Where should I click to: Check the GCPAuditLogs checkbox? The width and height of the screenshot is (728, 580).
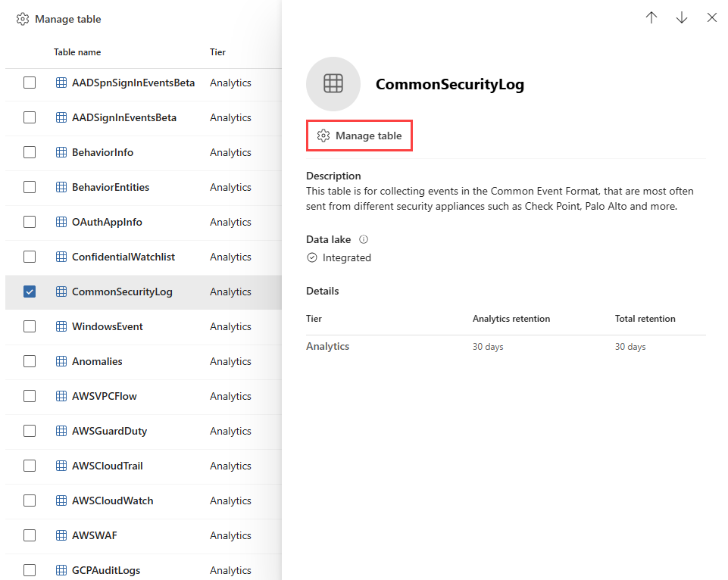(x=30, y=570)
